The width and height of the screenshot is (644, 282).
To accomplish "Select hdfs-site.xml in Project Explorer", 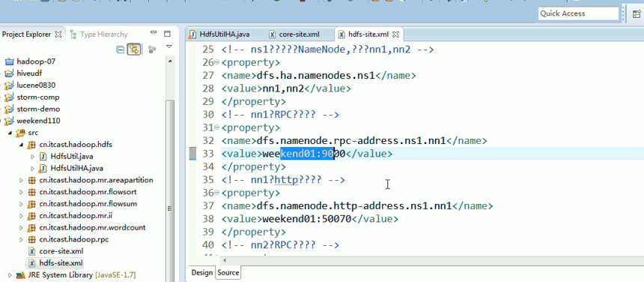I will point(61,263).
